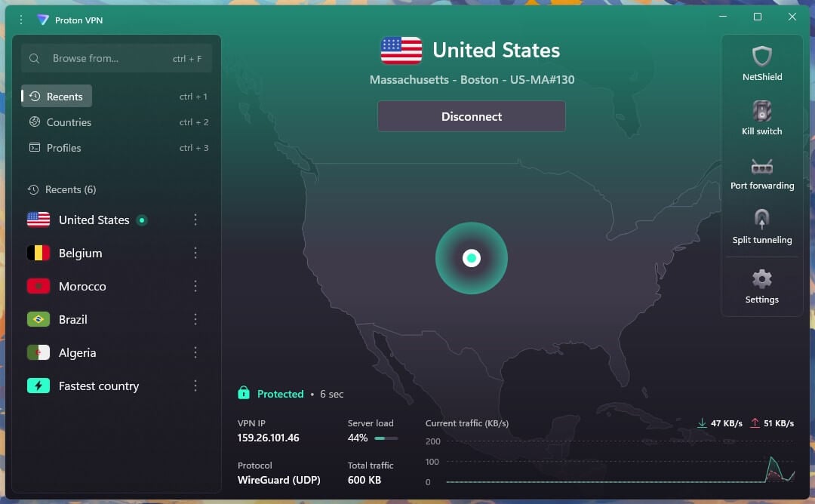Select United States in recents list
815x504 pixels.
(94, 220)
